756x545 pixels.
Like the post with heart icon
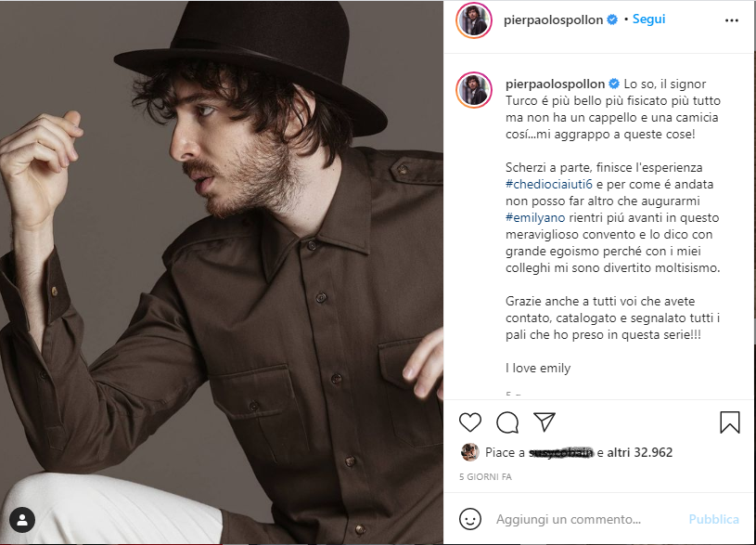click(x=469, y=422)
